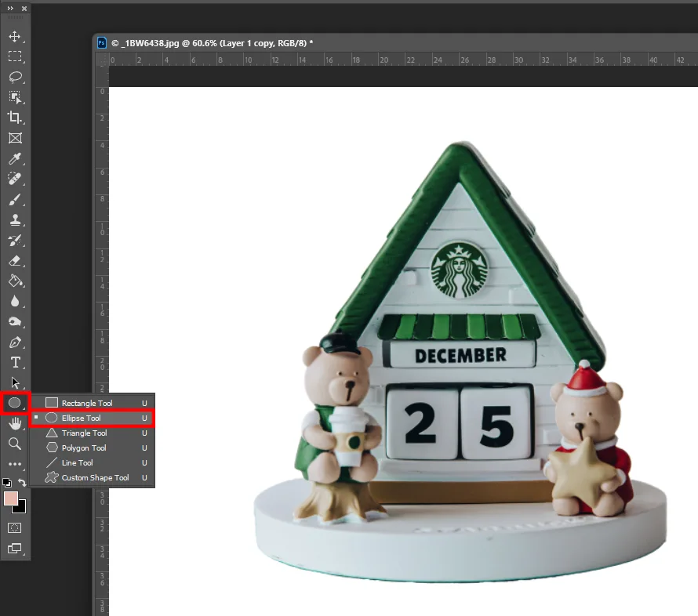Choose Triangle Tool from flyout menu

[x=93, y=433]
